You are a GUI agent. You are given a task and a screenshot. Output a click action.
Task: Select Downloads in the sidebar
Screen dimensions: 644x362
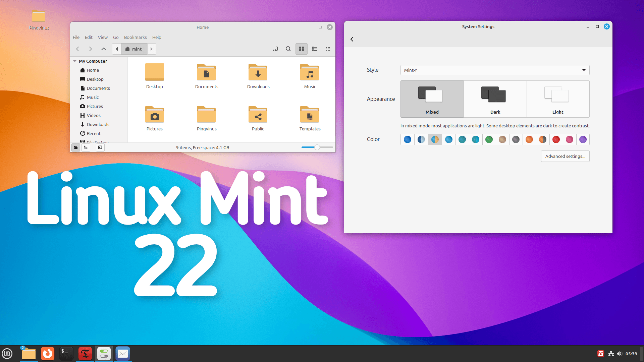99,124
